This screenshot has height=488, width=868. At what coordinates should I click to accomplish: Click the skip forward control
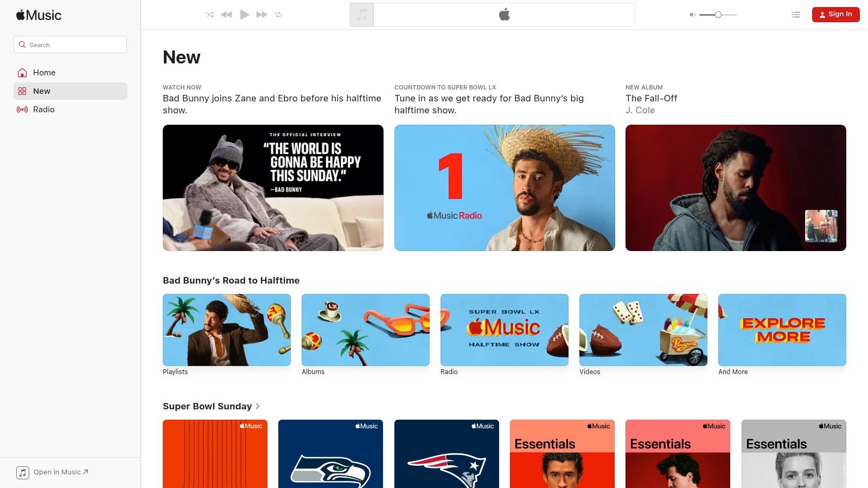pyautogui.click(x=261, y=15)
